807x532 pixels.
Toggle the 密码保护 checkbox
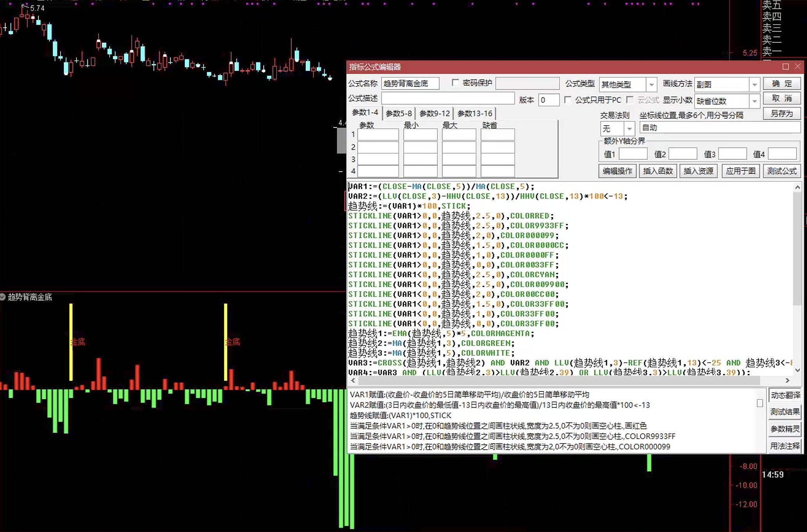point(455,83)
